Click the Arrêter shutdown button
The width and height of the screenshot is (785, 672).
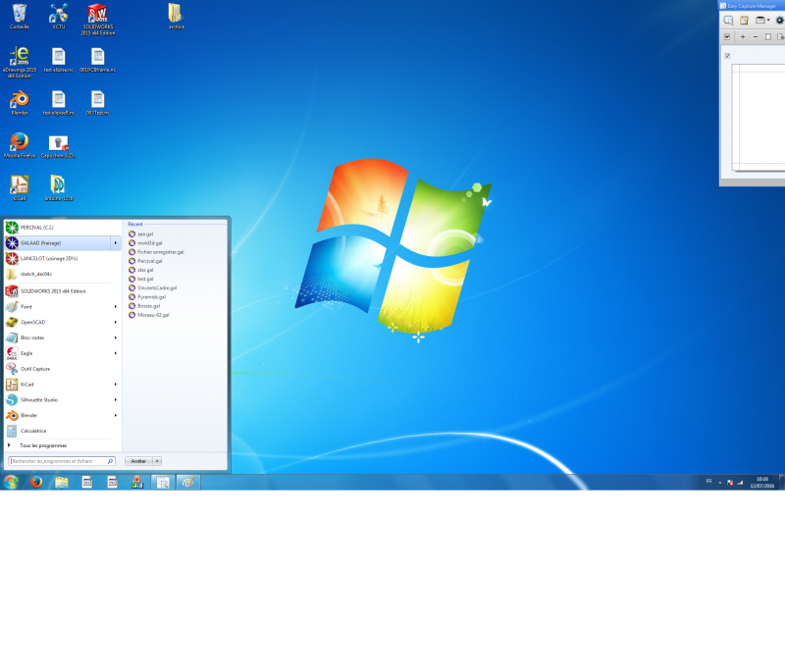138,460
